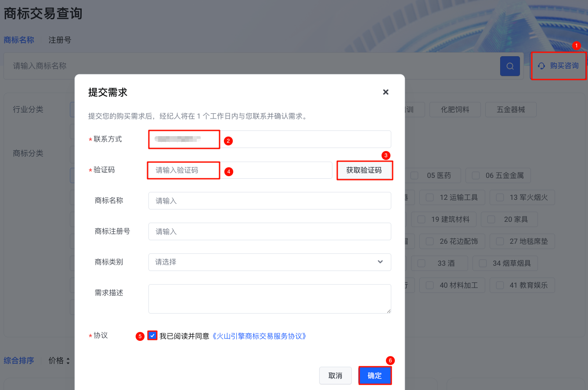
Task: Tick the 40 材料加工 checkbox
Action: [x=430, y=285]
